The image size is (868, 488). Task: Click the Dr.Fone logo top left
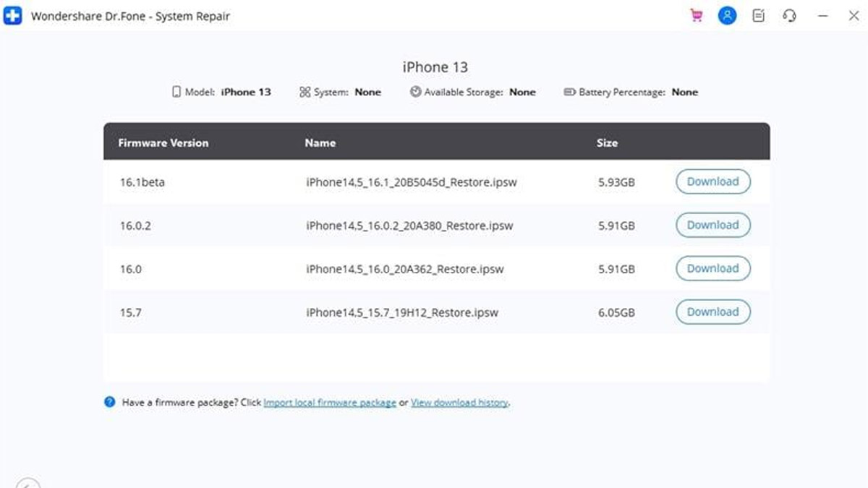pyautogui.click(x=12, y=15)
